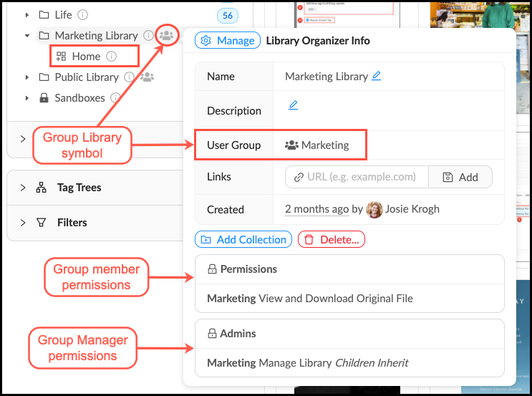Click the Library Organizer Info title
The image size is (532, 396).
(x=318, y=41)
